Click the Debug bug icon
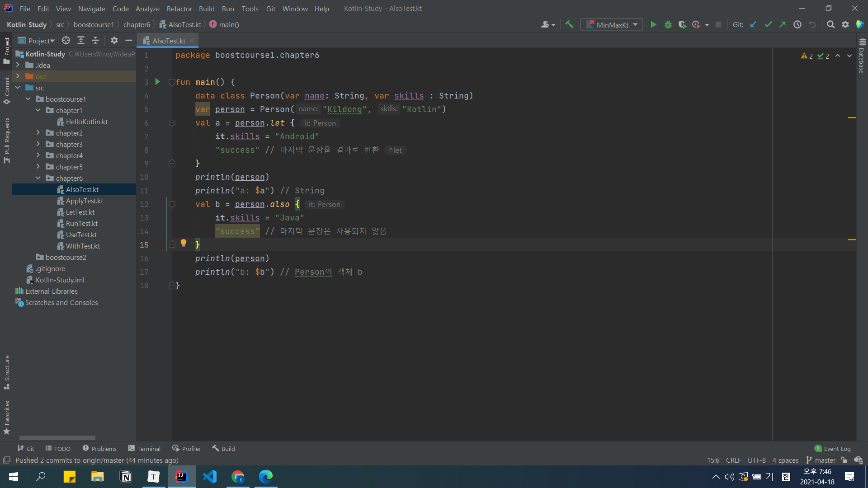The image size is (868, 488). (x=668, y=25)
